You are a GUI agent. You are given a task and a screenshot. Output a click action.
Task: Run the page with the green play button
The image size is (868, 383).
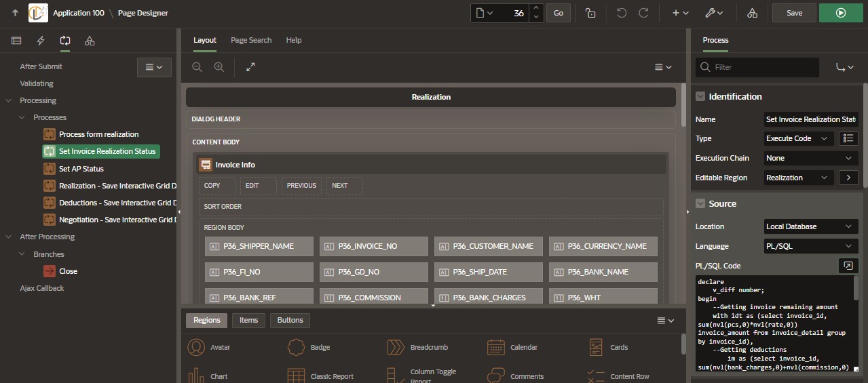841,13
